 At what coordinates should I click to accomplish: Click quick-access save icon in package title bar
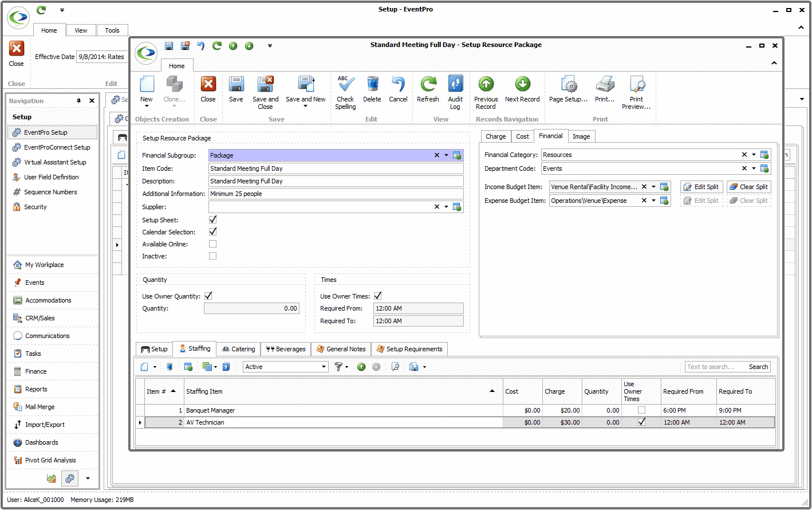click(169, 46)
